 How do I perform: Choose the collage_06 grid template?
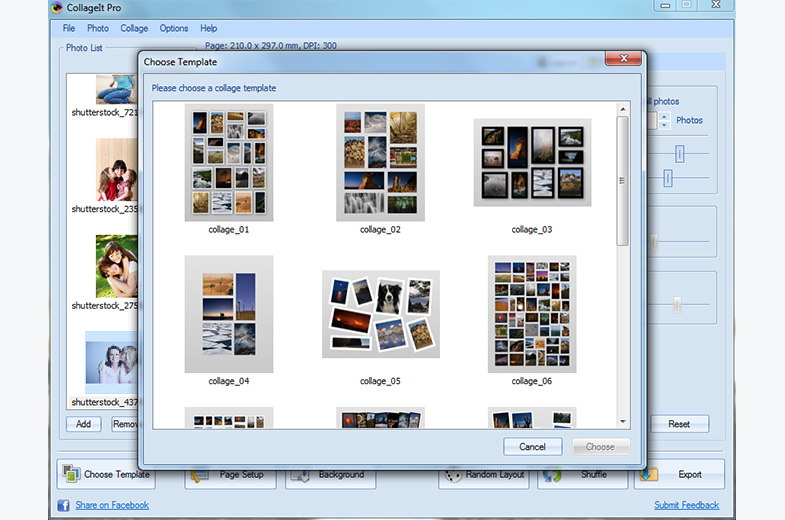[x=532, y=314]
